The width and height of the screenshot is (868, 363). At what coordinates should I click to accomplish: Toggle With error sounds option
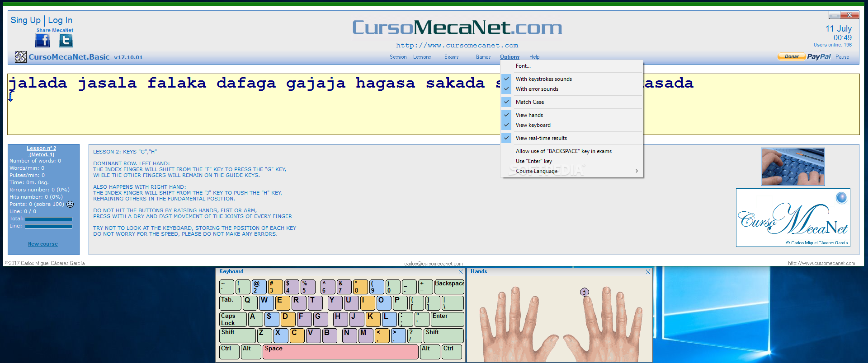571,89
